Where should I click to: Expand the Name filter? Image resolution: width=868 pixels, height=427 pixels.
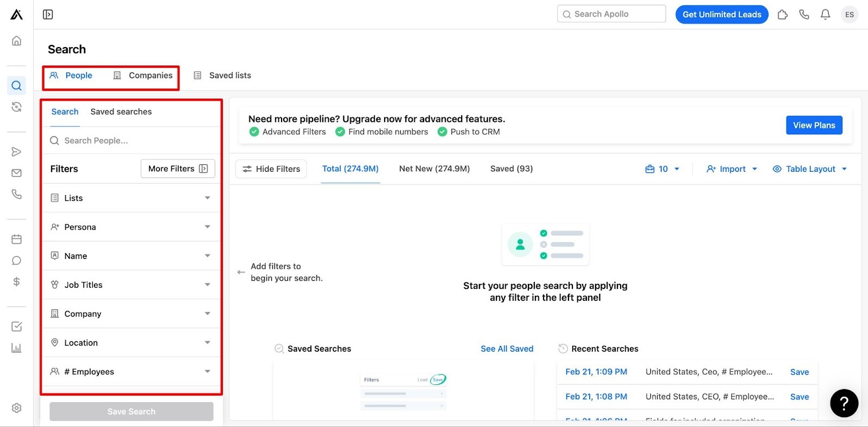(x=131, y=256)
